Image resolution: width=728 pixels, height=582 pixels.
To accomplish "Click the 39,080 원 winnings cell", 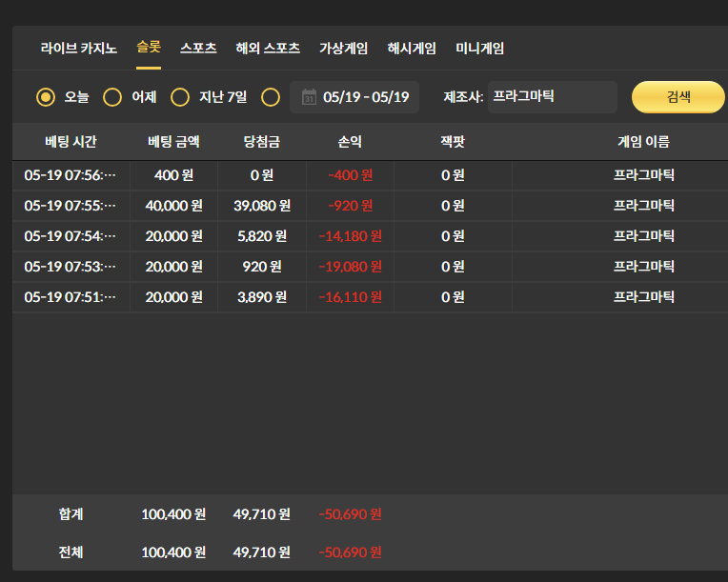I will [262, 206].
